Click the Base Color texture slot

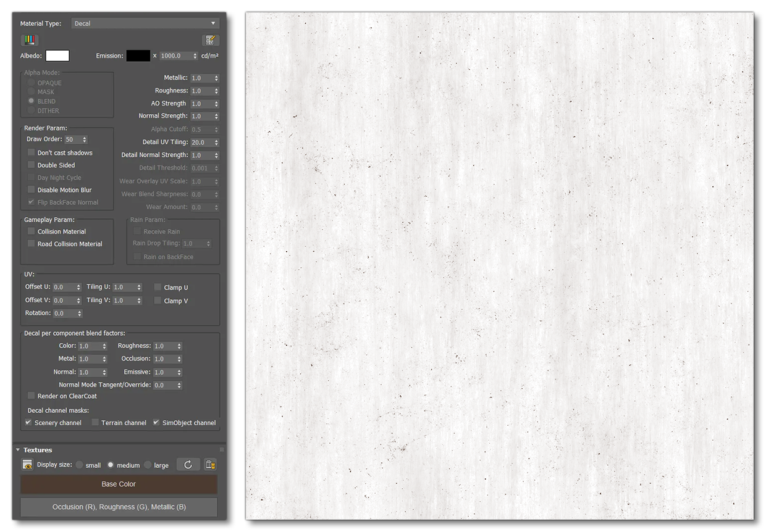coord(119,484)
